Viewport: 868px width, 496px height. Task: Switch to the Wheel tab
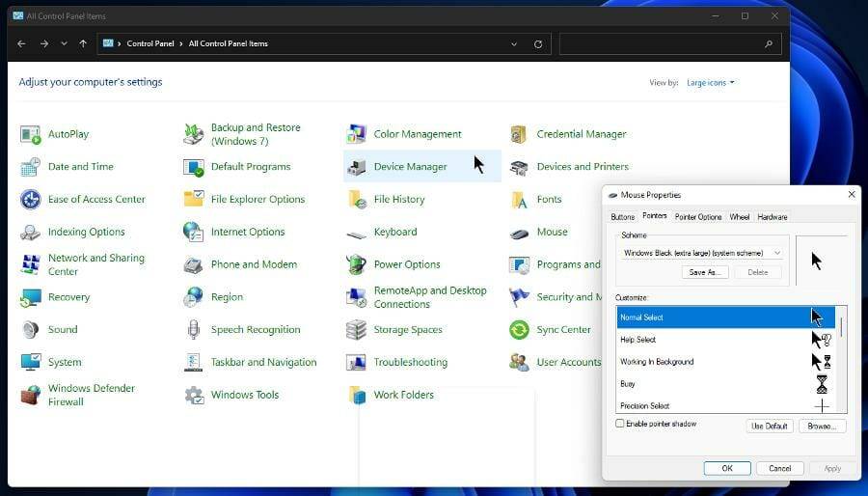pos(740,217)
